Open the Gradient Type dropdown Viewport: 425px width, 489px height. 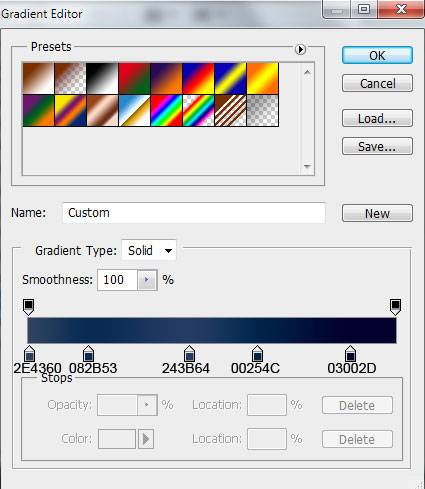click(149, 250)
